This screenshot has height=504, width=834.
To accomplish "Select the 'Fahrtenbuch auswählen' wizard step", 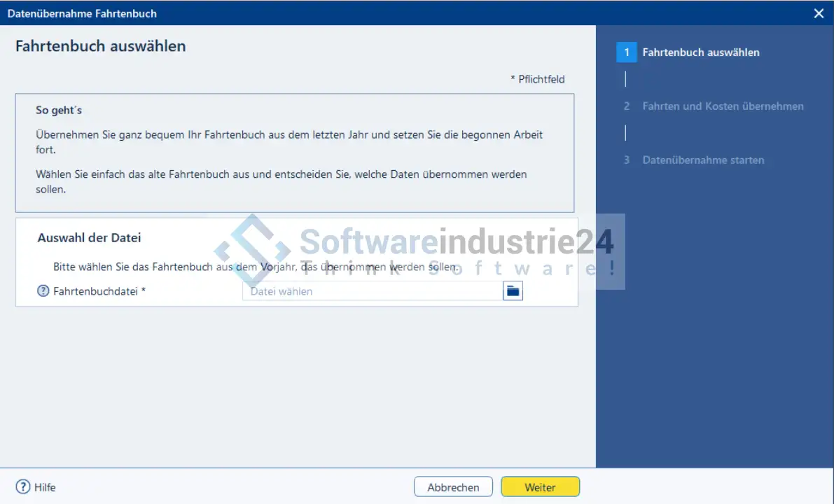I will coord(700,52).
